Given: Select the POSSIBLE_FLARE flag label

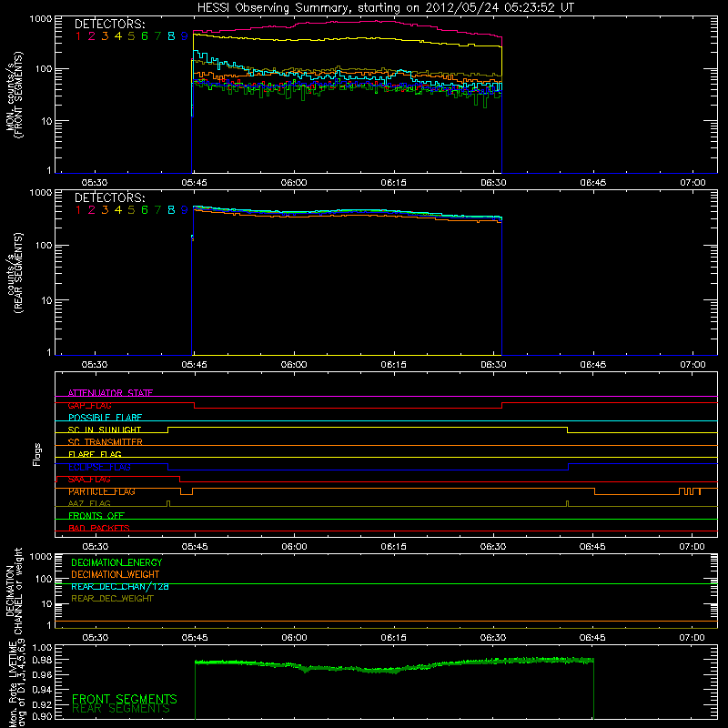Looking at the screenshot, I should tap(105, 418).
